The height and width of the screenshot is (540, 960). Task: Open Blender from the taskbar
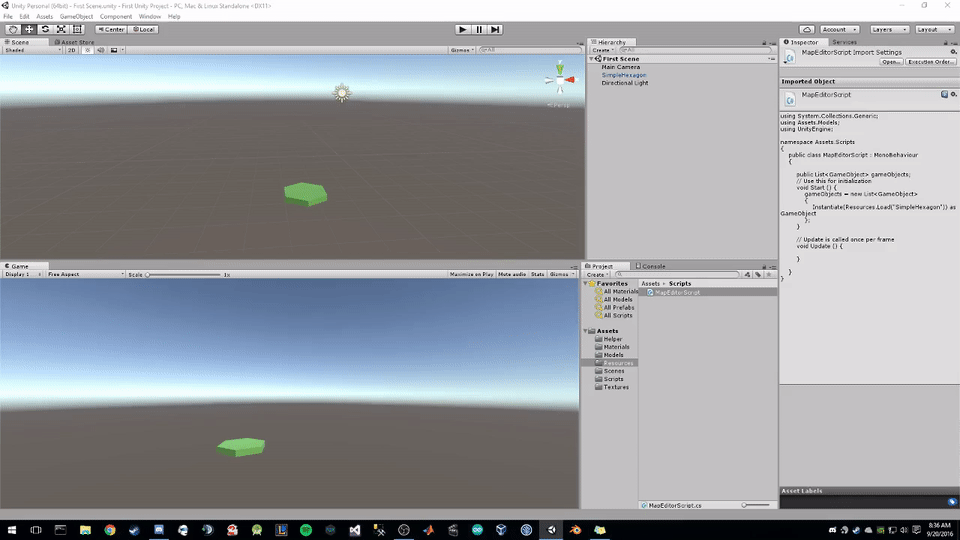[x=576, y=530]
